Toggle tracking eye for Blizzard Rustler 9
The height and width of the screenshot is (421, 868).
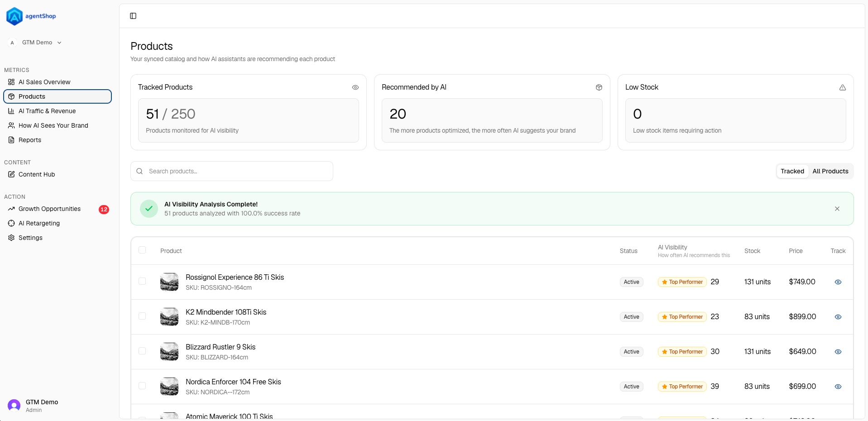(x=838, y=352)
